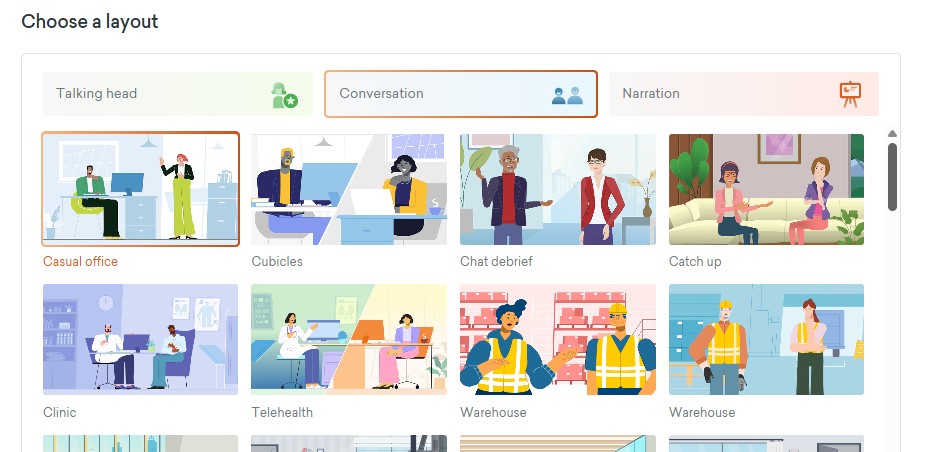Click the Chat debrief caption
The width and height of the screenshot is (928, 452).
click(497, 261)
